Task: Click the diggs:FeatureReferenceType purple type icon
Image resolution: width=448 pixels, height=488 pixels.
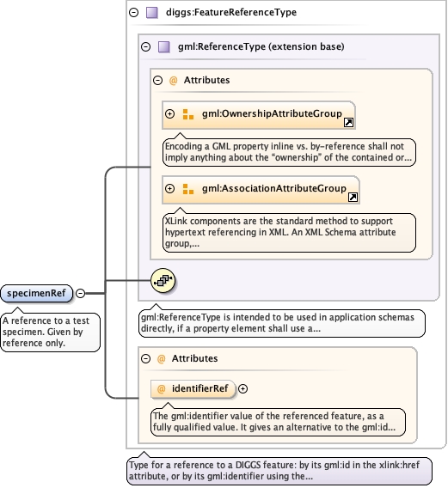Action: click(152, 13)
